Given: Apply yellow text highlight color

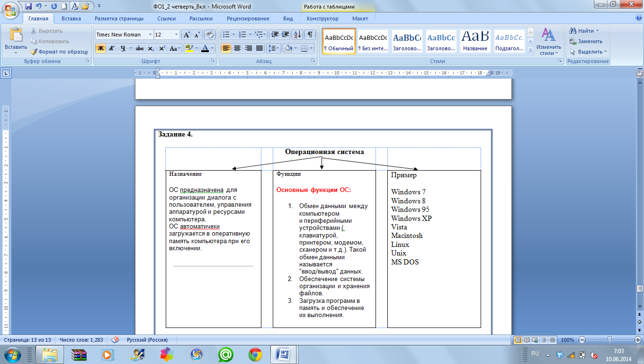Looking at the screenshot, I should tap(189, 48).
